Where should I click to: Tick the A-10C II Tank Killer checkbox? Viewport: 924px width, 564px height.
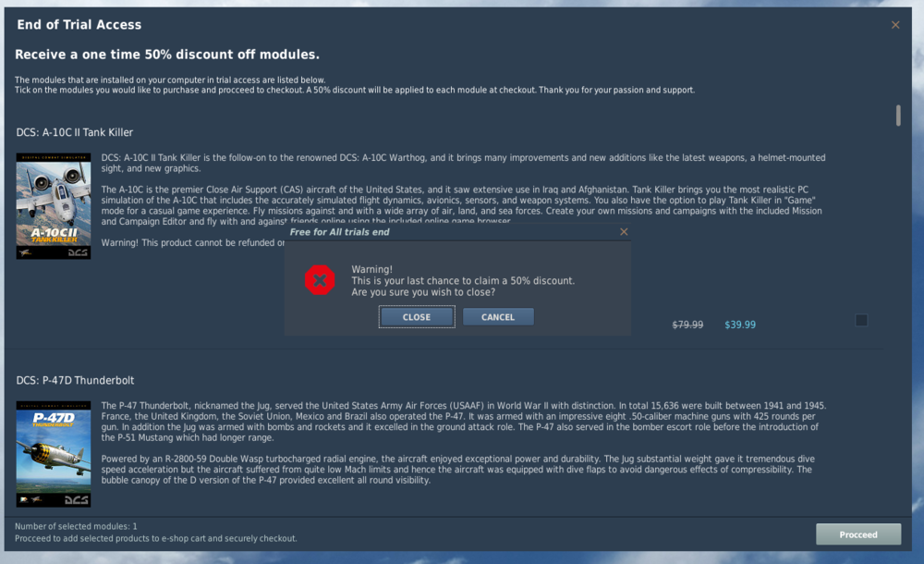pyautogui.click(x=861, y=320)
